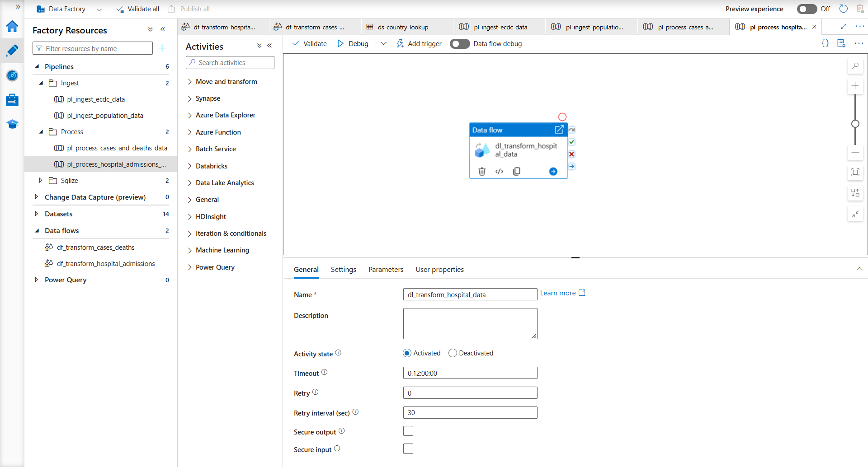
Task: Click the Debug button
Action: click(353, 44)
